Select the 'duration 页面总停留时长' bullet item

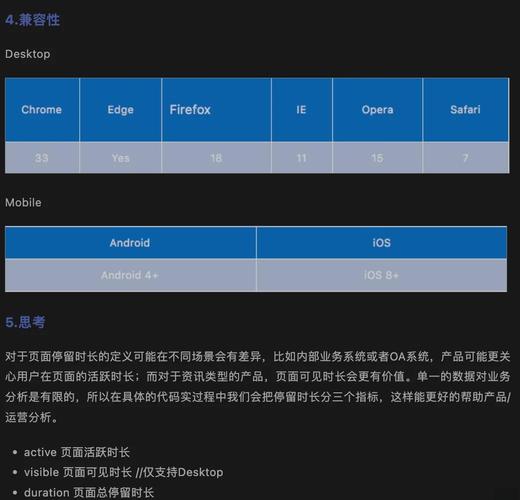89,492
